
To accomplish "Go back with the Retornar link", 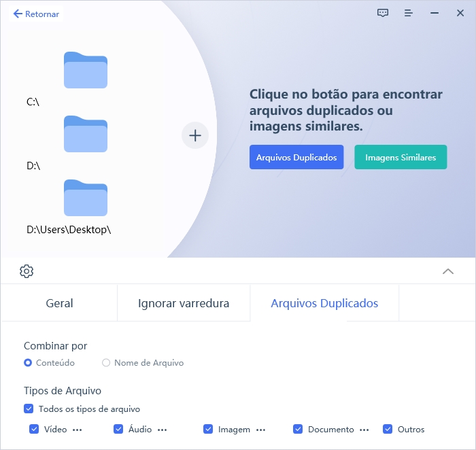I will (x=36, y=14).
